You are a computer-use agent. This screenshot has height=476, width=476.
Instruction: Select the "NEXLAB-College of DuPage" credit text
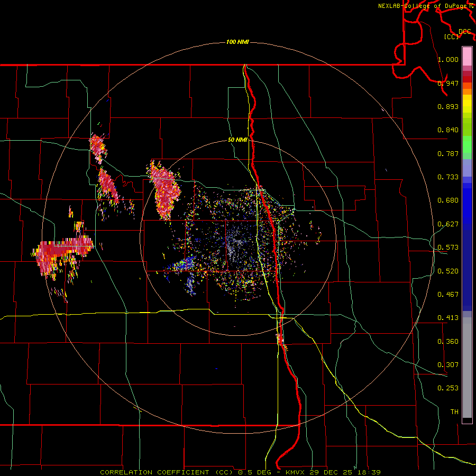[423, 6]
